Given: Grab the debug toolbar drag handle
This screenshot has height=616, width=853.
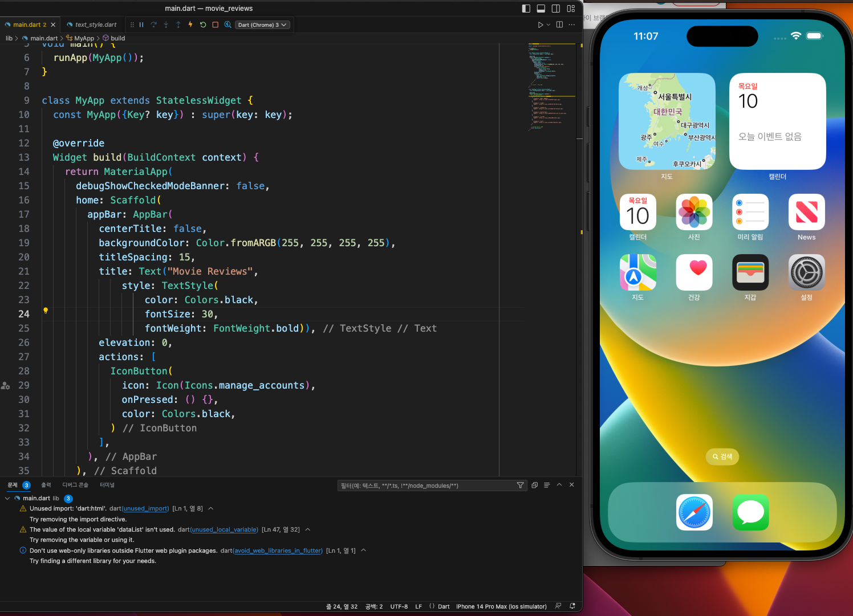Looking at the screenshot, I should (132, 25).
